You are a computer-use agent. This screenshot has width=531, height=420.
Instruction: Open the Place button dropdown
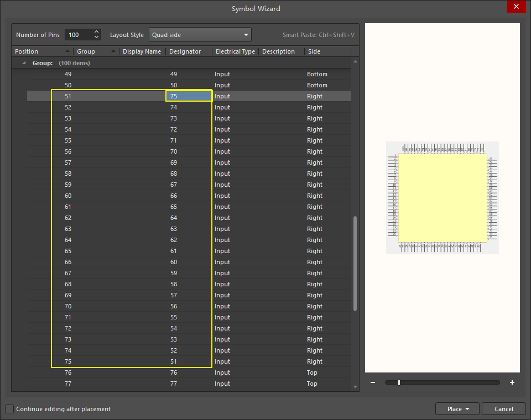tap(468, 409)
